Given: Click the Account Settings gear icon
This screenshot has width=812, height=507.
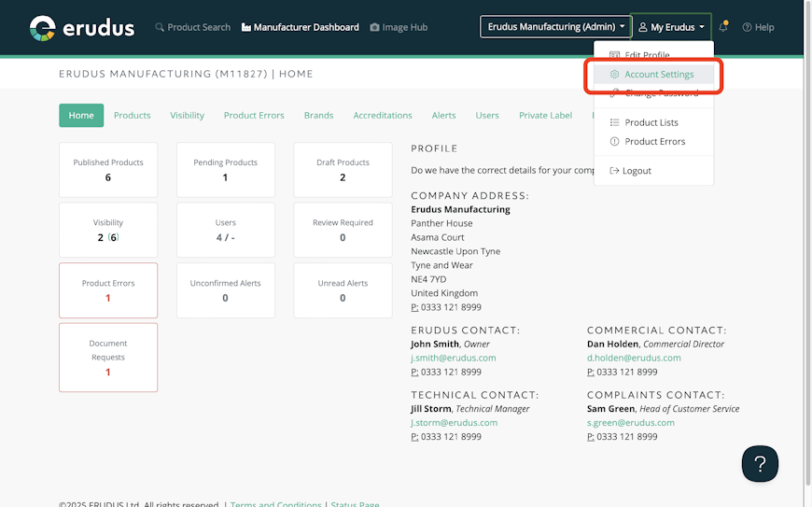Looking at the screenshot, I should pos(614,74).
